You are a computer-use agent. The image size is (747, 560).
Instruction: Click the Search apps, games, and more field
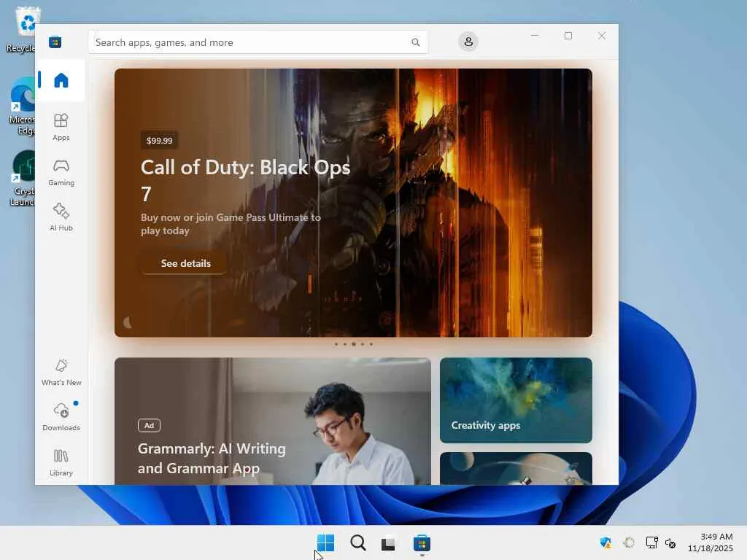[x=258, y=42]
